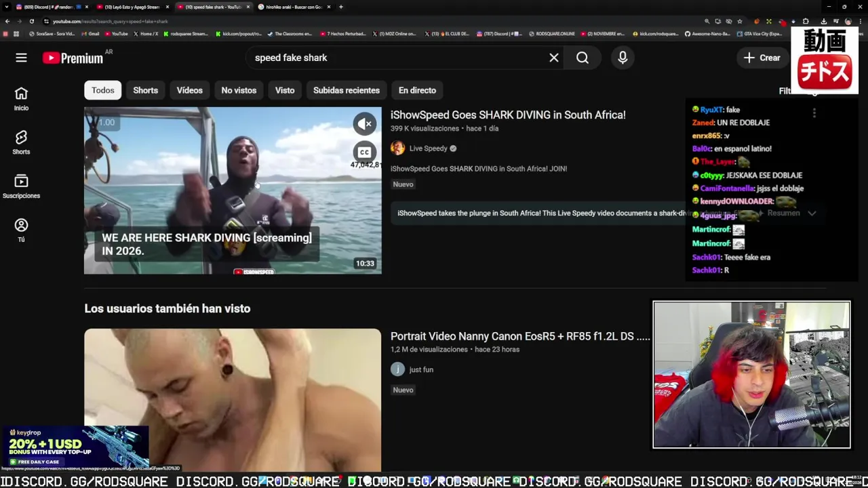Viewport: 868px width, 488px height.
Task: Select the Todos filter chip
Action: pyautogui.click(x=103, y=90)
